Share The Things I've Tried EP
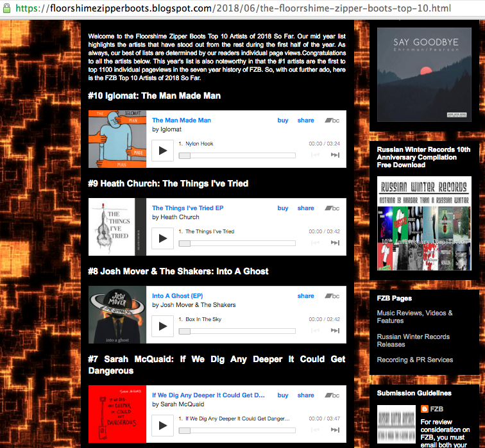485x448 pixels. (305, 208)
